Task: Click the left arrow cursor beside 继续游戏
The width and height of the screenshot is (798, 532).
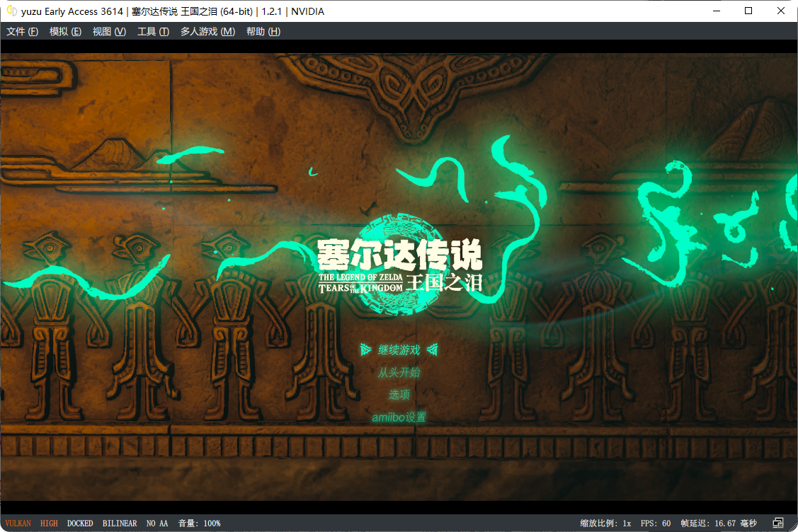Action: point(366,349)
